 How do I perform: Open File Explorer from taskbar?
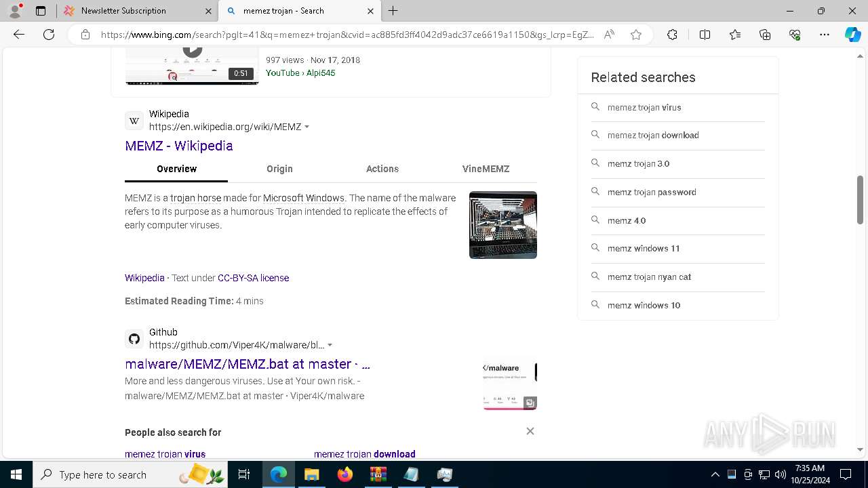(x=311, y=474)
